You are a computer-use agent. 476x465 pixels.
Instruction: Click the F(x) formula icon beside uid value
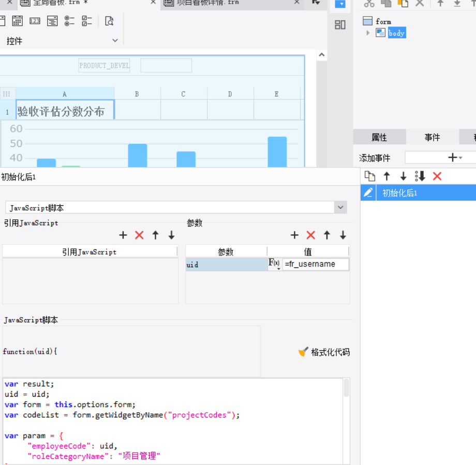274,264
